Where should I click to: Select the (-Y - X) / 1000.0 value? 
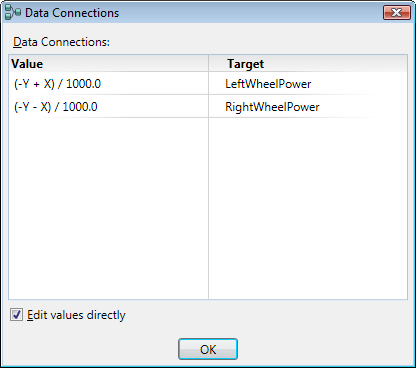(x=56, y=107)
